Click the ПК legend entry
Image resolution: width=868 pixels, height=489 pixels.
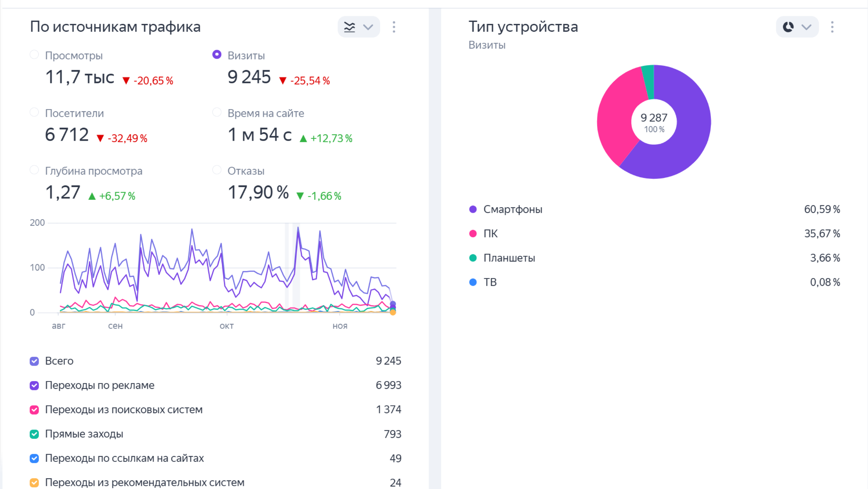click(x=490, y=234)
